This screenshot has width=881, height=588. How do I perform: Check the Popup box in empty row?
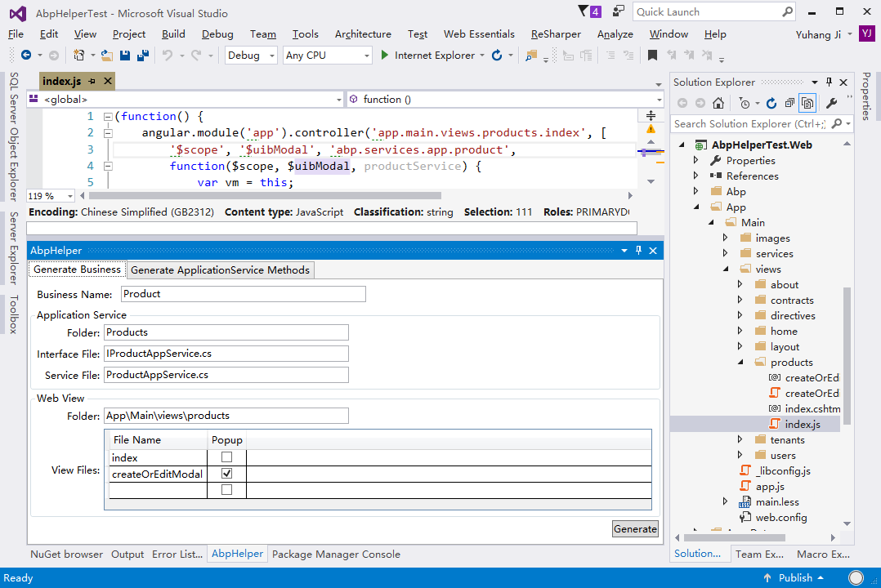[226, 490]
